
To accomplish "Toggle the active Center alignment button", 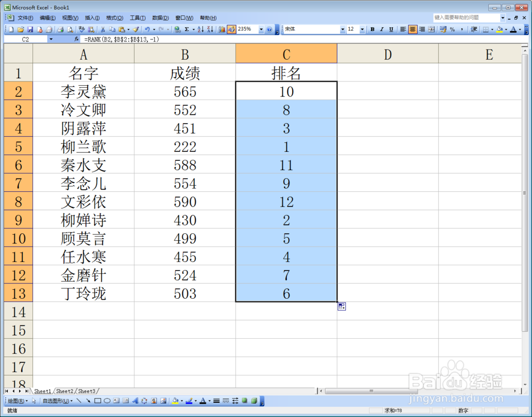I will [412, 29].
